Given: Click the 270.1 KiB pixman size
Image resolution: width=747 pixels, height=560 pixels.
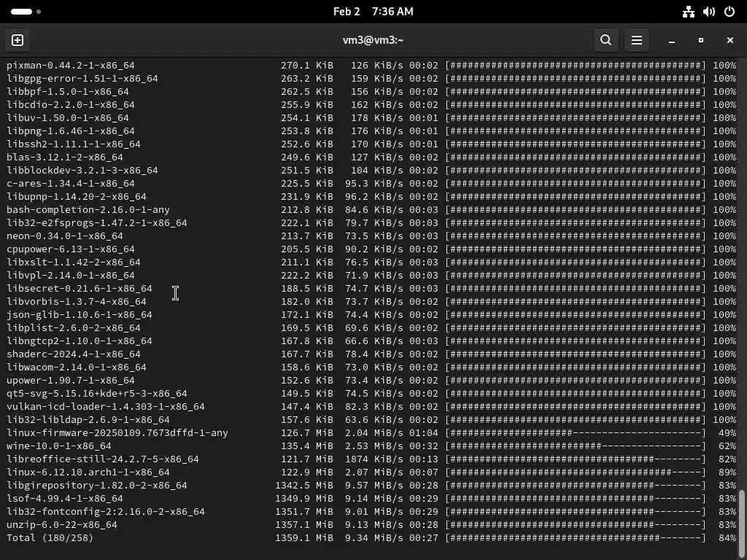Looking at the screenshot, I should [x=307, y=65].
